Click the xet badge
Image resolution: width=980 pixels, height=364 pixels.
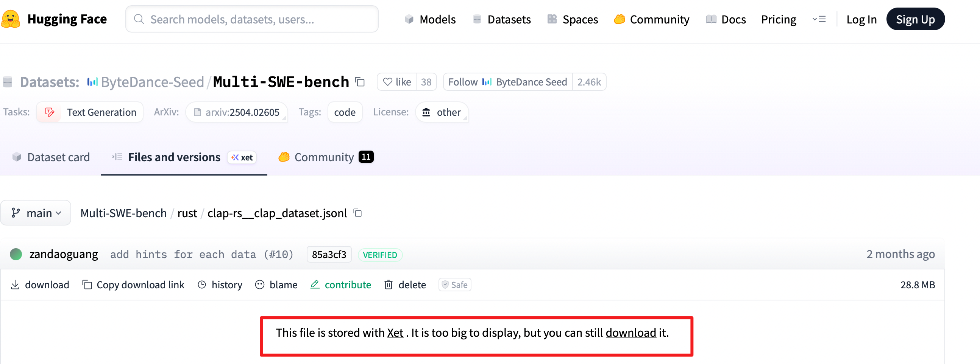click(x=242, y=157)
